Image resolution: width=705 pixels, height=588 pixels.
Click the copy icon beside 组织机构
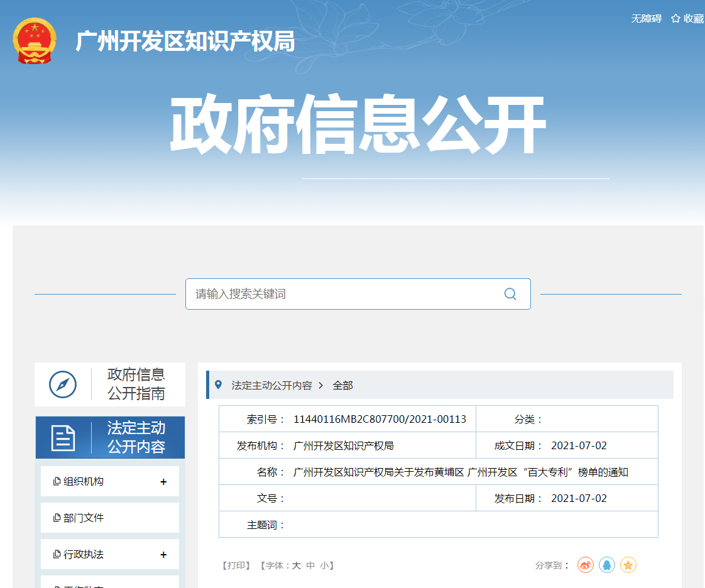(x=57, y=481)
